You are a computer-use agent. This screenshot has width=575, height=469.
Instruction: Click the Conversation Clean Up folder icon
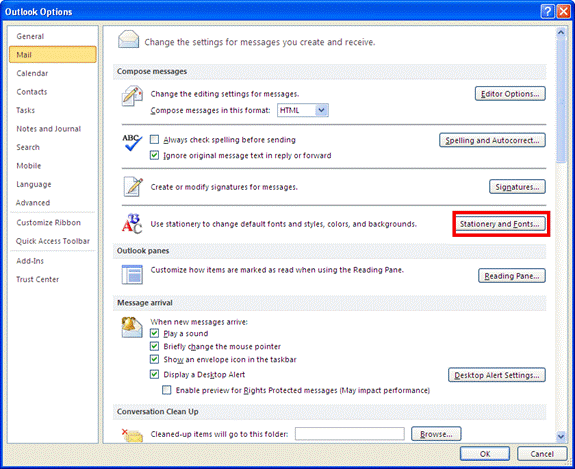[x=132, y=435]
